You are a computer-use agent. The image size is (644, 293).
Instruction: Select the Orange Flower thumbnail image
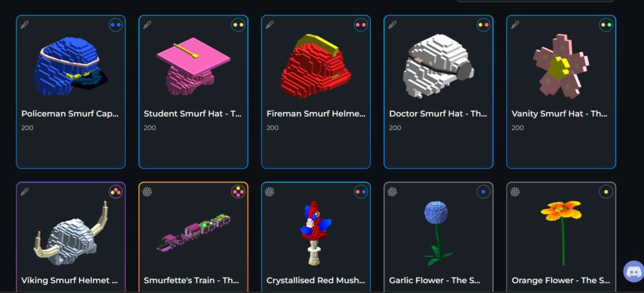pos(561,233)
